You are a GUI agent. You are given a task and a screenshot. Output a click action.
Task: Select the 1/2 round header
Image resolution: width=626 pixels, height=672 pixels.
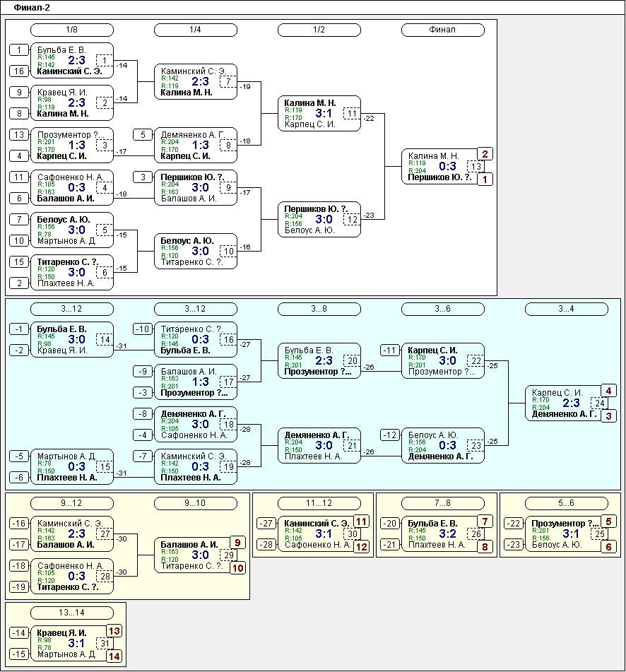tap(319, 30)
